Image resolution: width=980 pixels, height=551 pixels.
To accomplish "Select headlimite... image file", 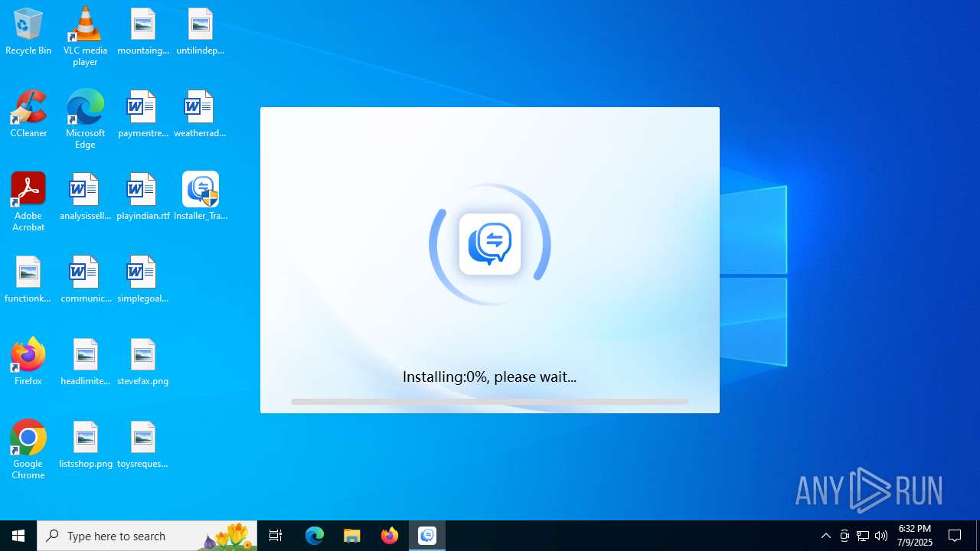I will (x=85, y=363).
